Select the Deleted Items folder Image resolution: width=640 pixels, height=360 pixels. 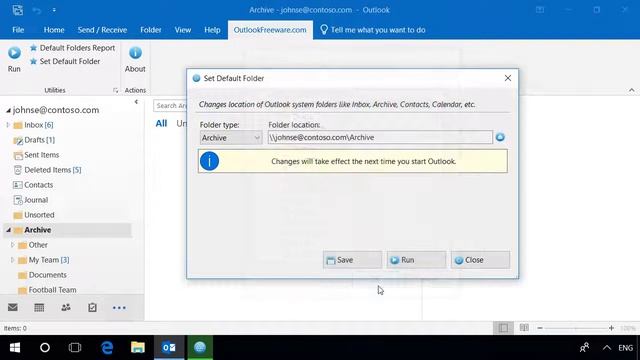point(53,170)
